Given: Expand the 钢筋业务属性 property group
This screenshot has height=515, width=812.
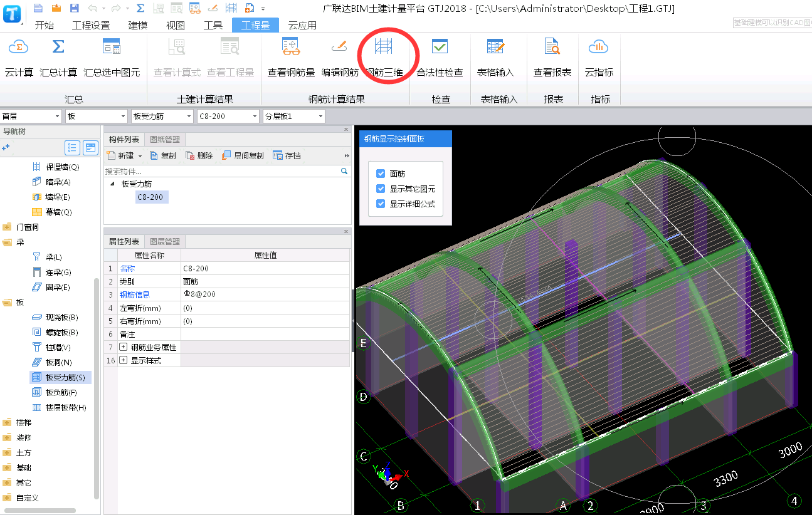Looking at the screenshot, I should [x=123, y=347].
